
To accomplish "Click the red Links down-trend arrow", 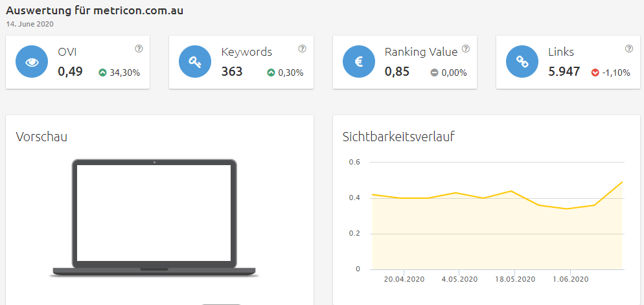I will pos(595,73).
